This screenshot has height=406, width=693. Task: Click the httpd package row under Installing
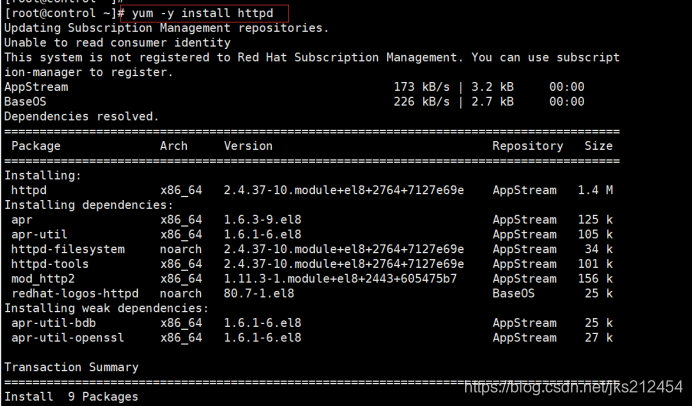(30, 190)
